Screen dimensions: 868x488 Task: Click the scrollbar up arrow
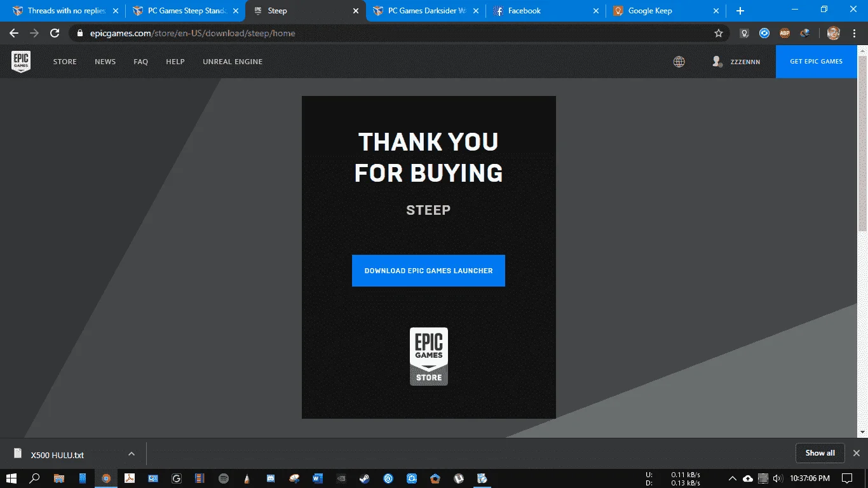pyautogui.click(x=862, y=51)
